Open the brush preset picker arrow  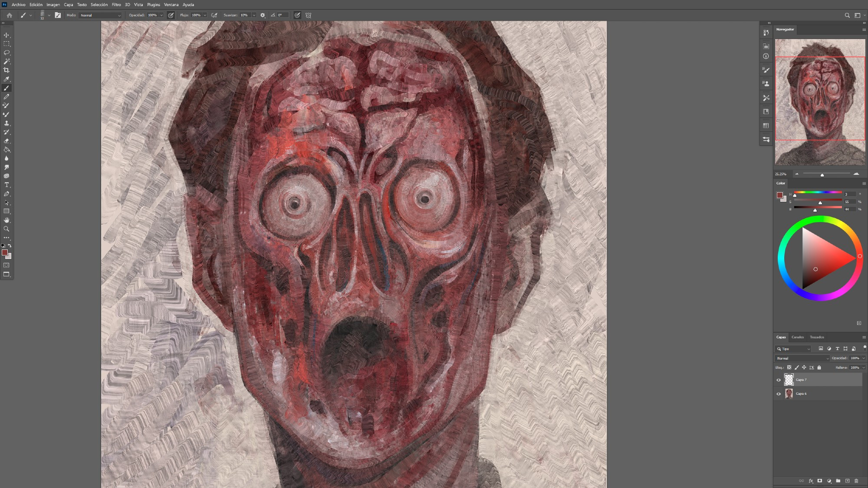tap(49, 15)
